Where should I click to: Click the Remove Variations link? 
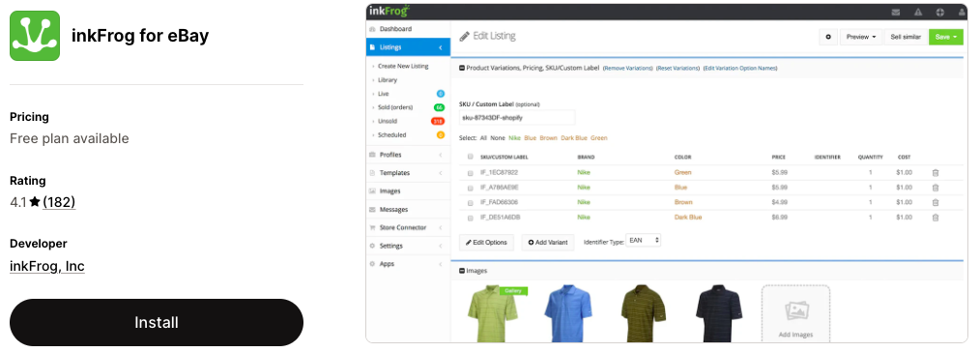pyautogui.click(x=627, y=68)
